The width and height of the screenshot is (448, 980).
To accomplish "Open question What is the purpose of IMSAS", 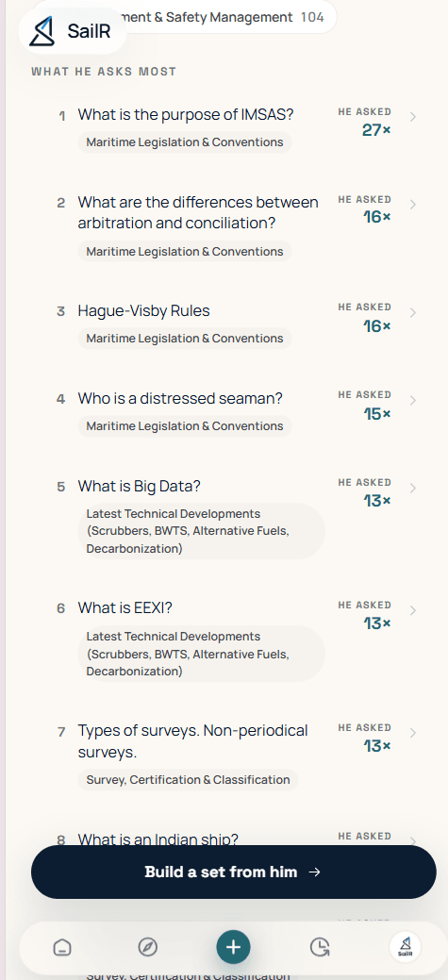I will tap(186, 115).
